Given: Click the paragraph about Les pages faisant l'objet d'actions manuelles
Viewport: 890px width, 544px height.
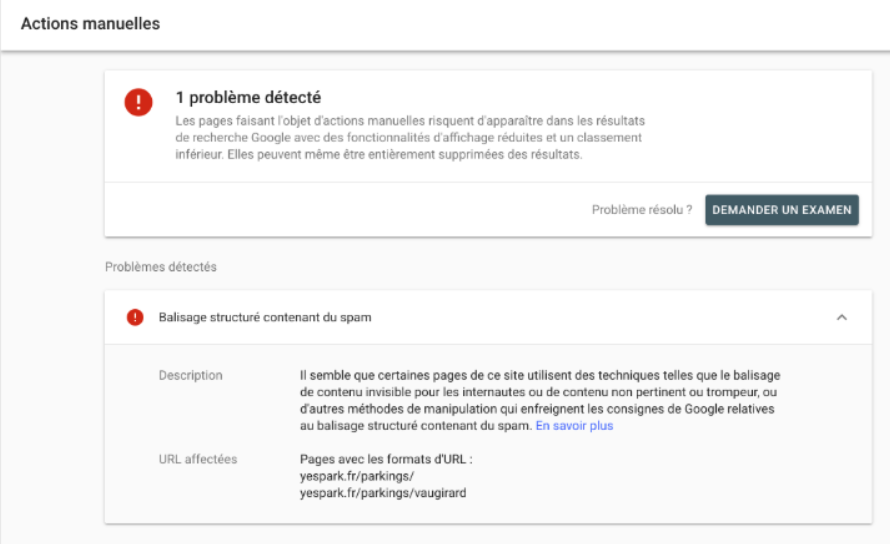Looking at the screenshot, I should pos(410,137).
